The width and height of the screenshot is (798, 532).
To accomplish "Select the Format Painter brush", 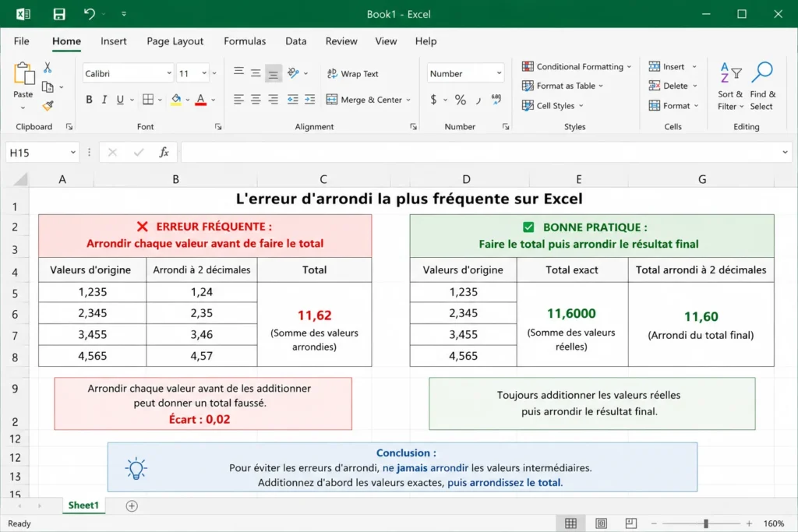I will tap(48, 106).
